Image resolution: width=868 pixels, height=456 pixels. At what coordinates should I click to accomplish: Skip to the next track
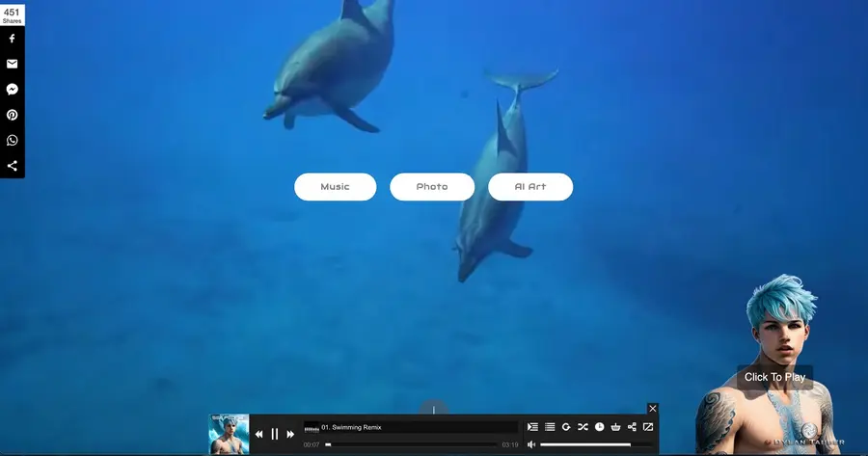point(290,435)
